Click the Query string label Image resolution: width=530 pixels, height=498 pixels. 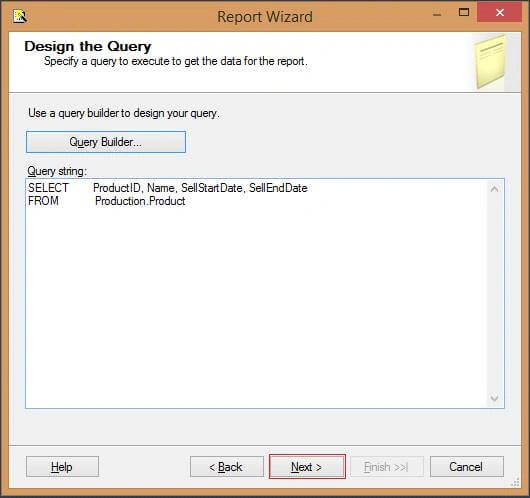coord(57,171)
